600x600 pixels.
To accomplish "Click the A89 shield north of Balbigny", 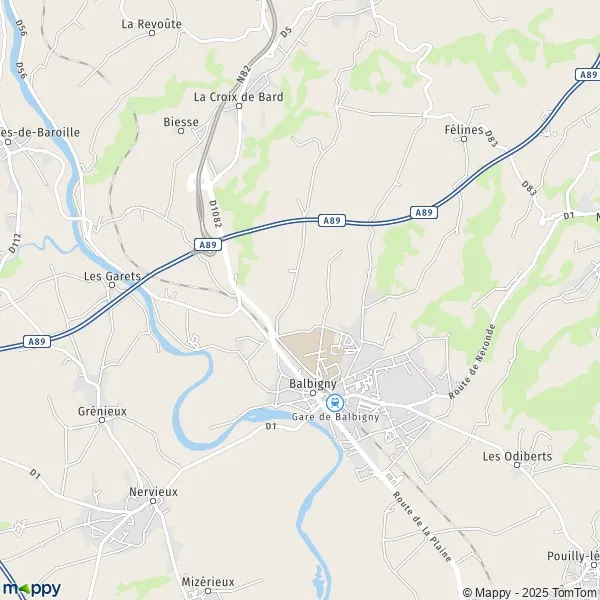I will click(332, 220).
